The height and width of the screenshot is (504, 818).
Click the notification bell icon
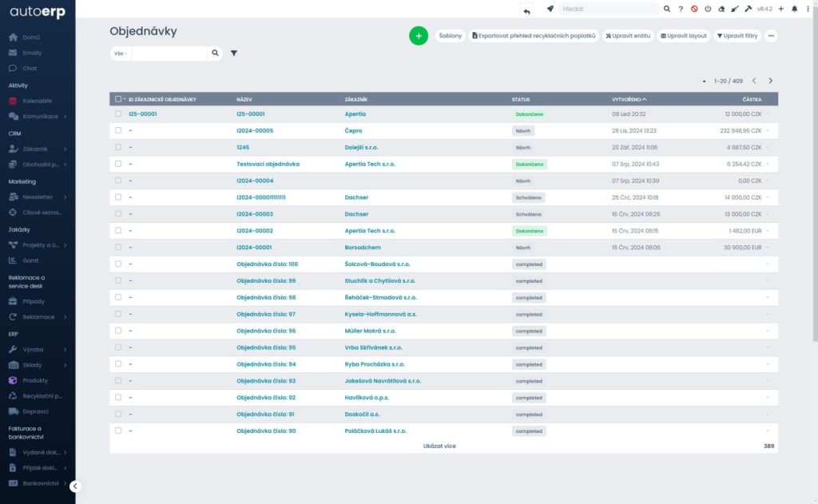click(794, 9)
